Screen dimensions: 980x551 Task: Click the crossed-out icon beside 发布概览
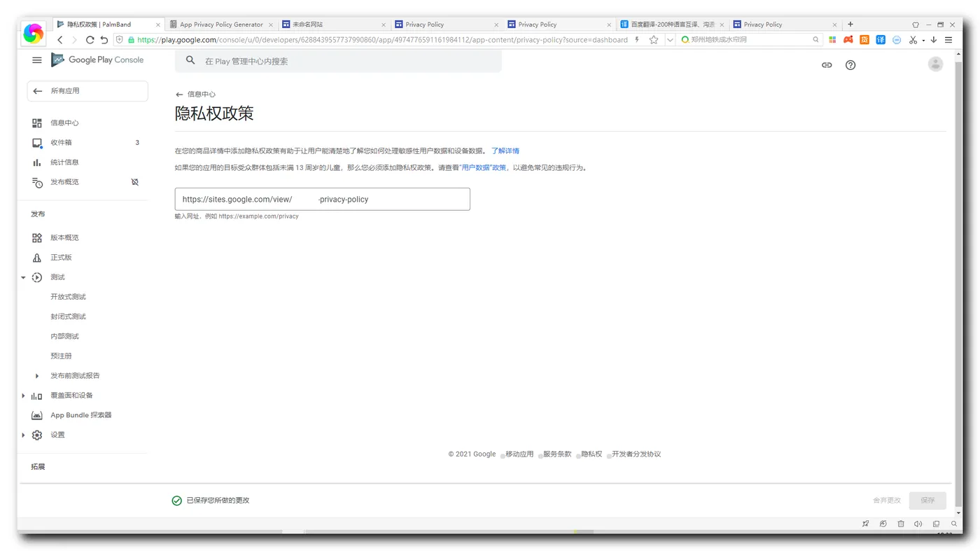pos(135,182)
